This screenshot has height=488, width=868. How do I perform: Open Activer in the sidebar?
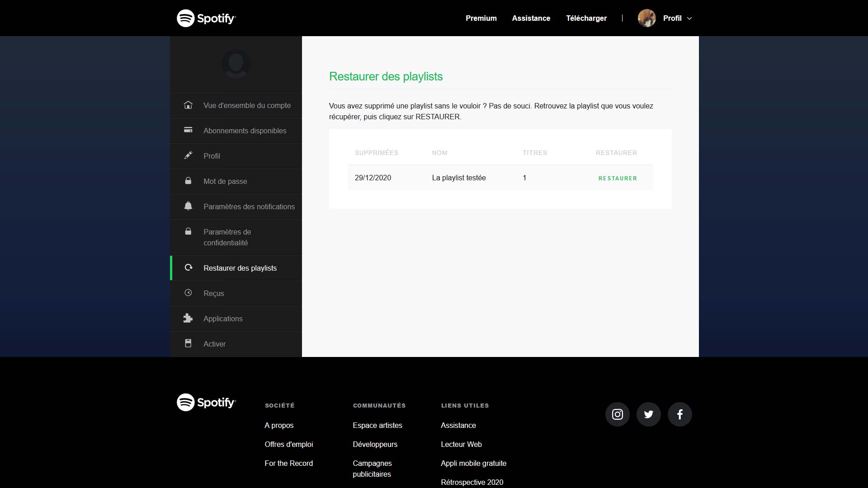(x=236, y=344)
